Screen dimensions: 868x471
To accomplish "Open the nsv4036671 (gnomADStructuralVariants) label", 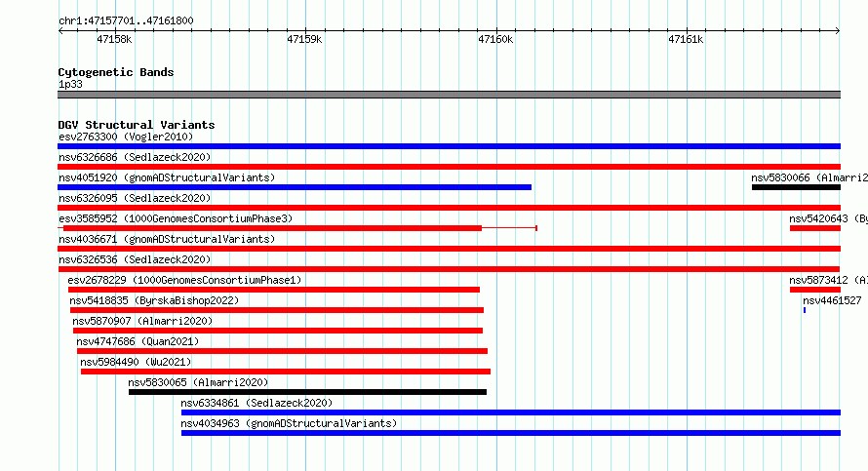I will coord(167,239).
